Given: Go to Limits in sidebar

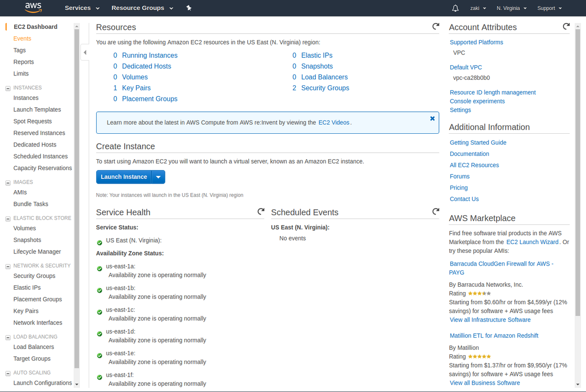Looking at the screenshot, I should pos(21,73).
